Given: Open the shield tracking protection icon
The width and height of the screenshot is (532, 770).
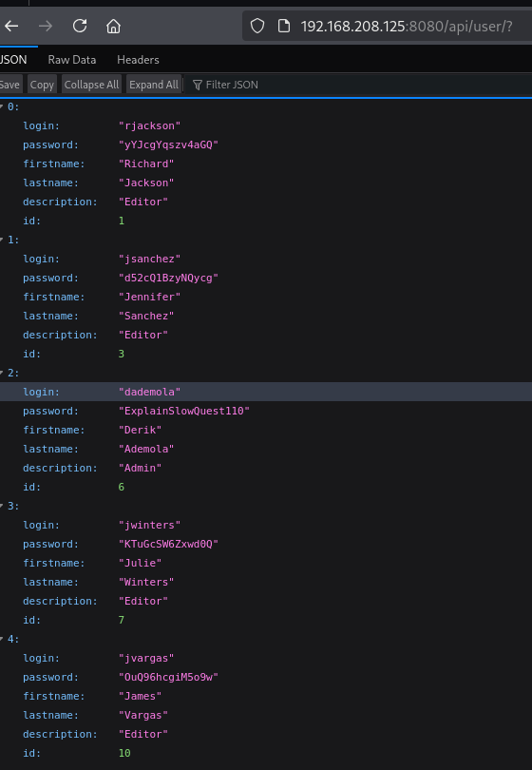Looking at the screenshot, I should (257, 26).
